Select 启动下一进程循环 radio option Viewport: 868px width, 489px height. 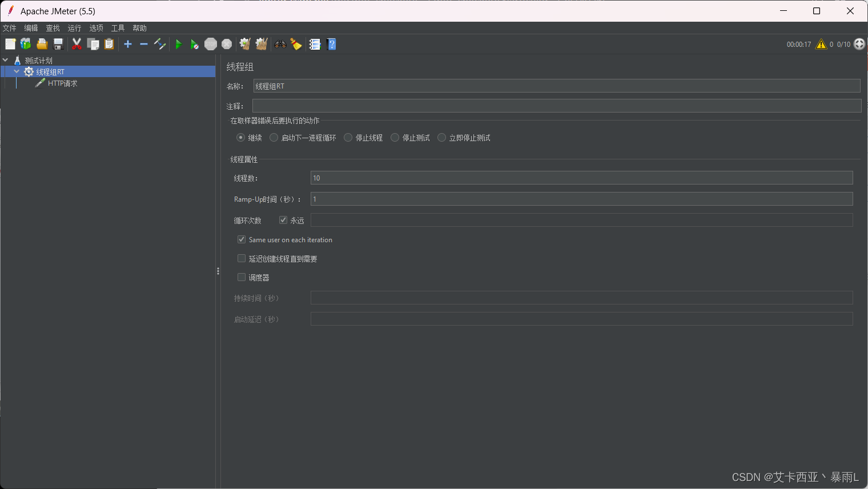[274, 138]
